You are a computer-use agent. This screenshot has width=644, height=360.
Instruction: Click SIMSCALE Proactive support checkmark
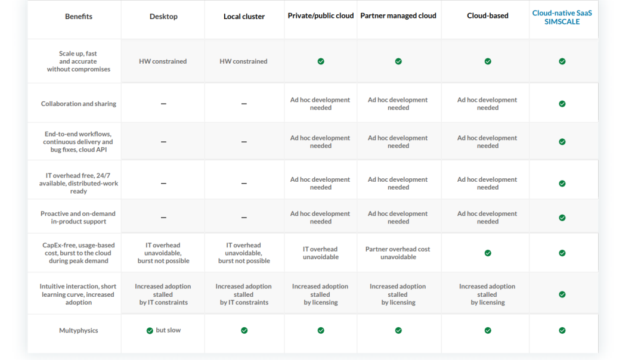(562, 218)
